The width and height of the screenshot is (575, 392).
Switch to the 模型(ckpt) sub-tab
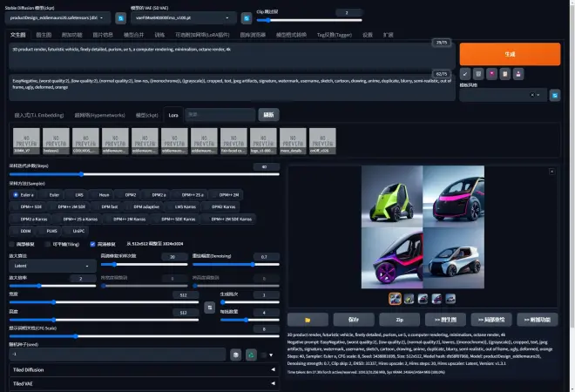[x=146, y=115]
